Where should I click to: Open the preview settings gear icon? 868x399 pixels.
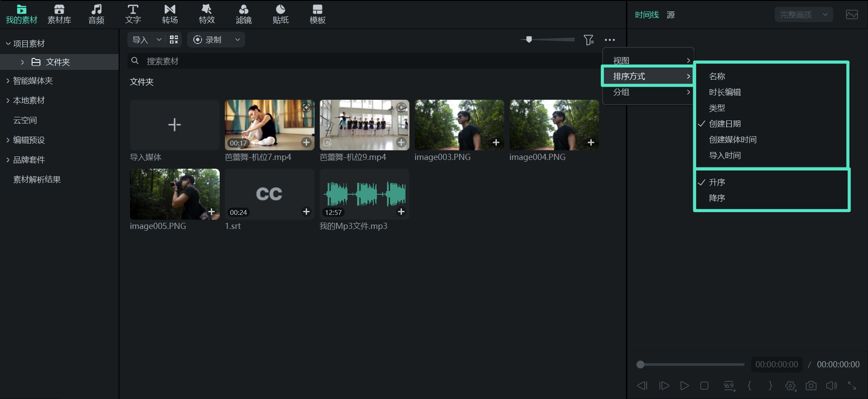pos(790,385)
